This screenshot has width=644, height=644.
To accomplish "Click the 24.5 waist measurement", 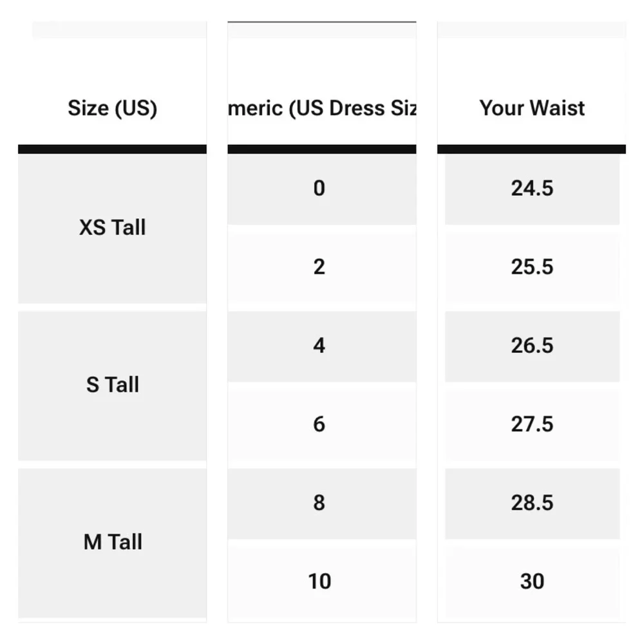I will pos(532,189).
